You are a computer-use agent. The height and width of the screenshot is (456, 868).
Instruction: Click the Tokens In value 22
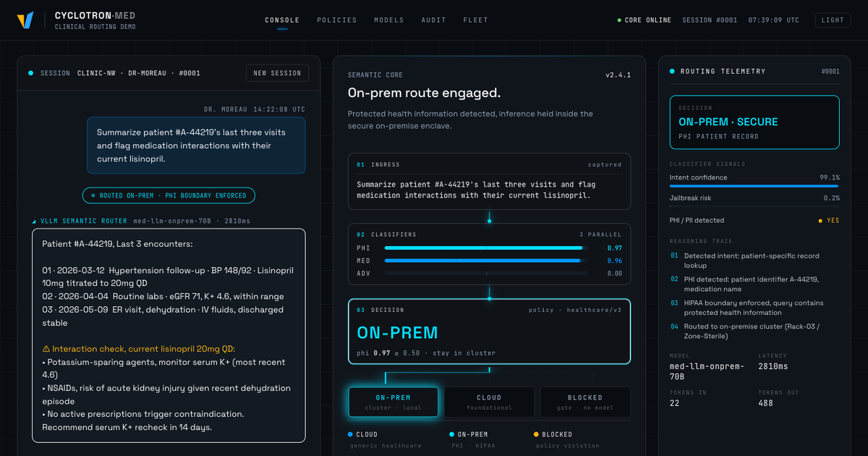pyautogui.click(x=675, y=403)
